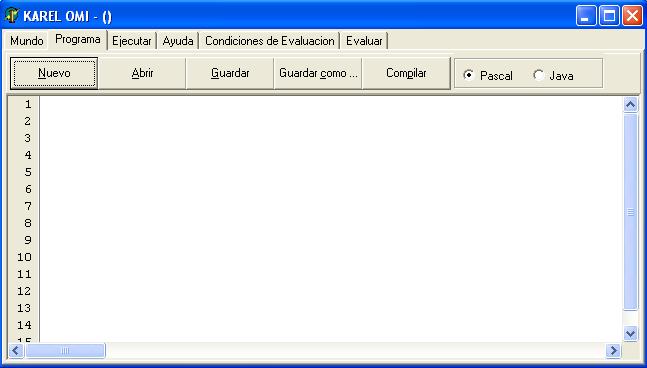Open the Ayuda tab
The image size is (647, 368).
(178, 41)
